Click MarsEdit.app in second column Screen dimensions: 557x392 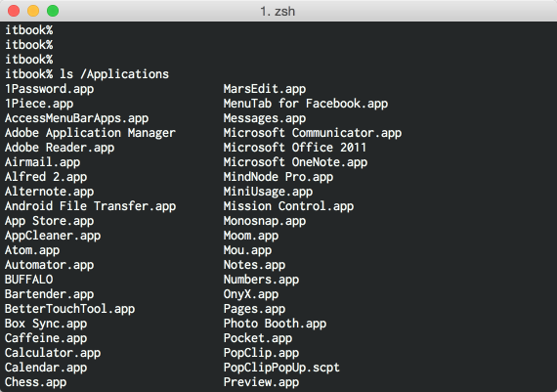click(x=265, y=89)
